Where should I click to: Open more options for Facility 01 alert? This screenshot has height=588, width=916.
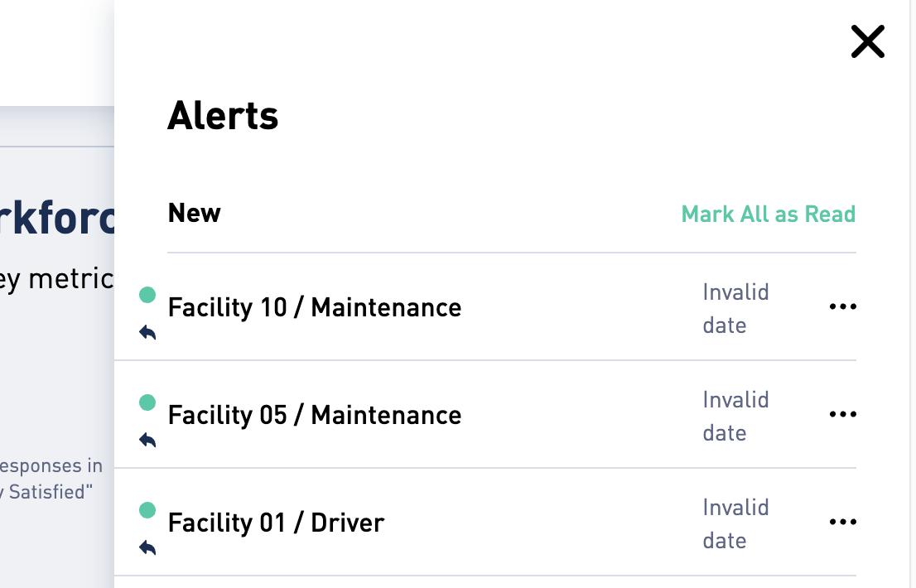click(842, 521)
